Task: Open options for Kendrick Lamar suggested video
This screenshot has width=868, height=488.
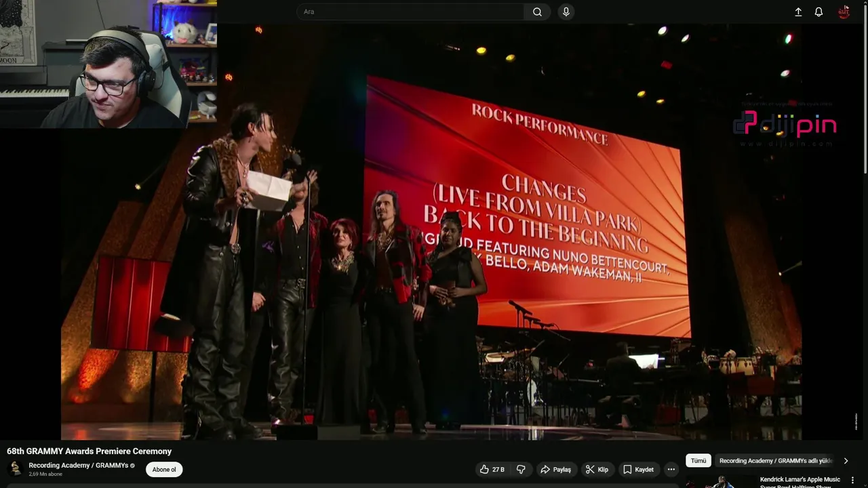Action: click(x=852, y=481)
